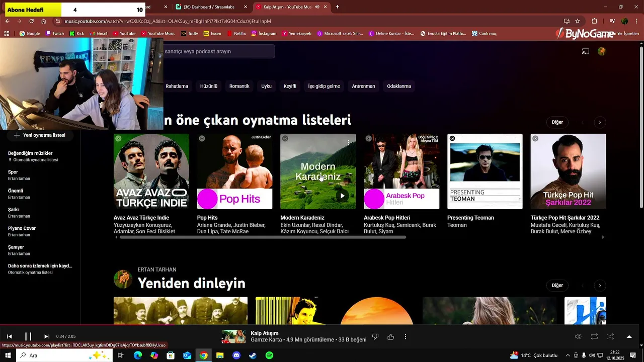Open the Twitch bookmark
The width and height of the screenshot is (644, 362).
(x=55, y=34)
